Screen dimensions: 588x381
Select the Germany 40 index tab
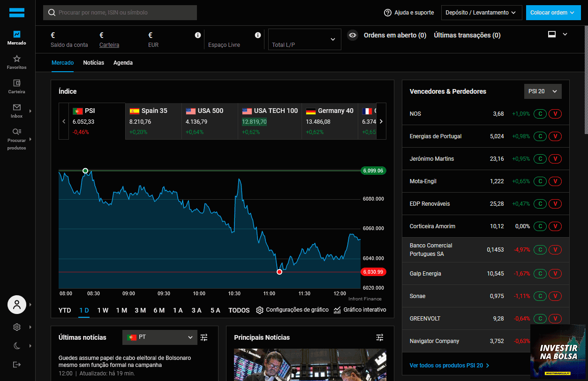coord(330,121)
